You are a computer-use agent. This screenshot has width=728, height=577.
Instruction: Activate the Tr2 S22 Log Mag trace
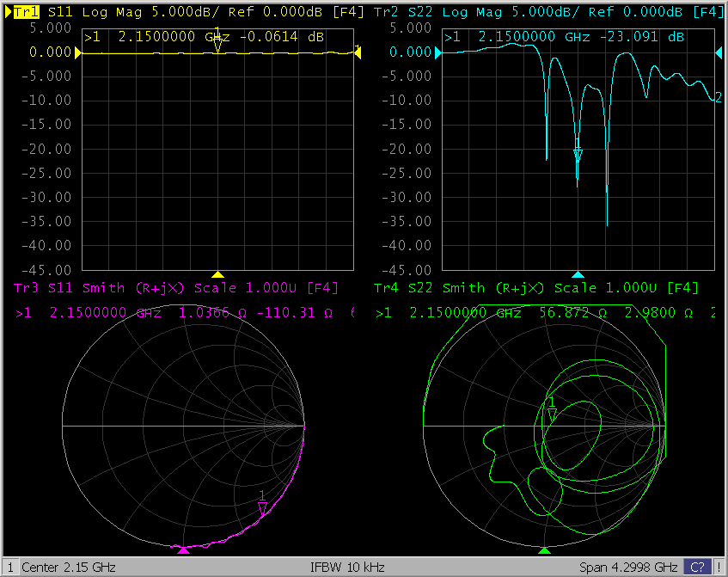point(387,13)
